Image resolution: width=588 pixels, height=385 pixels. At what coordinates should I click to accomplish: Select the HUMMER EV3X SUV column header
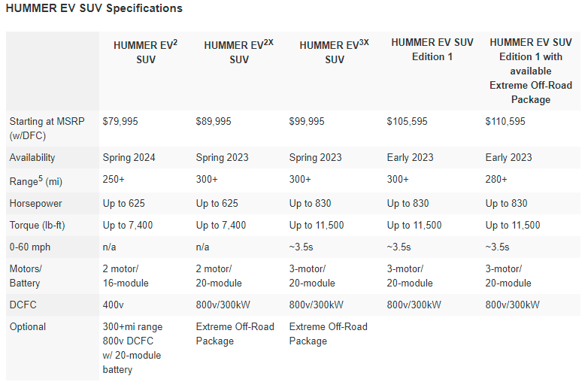click(334, 52)
